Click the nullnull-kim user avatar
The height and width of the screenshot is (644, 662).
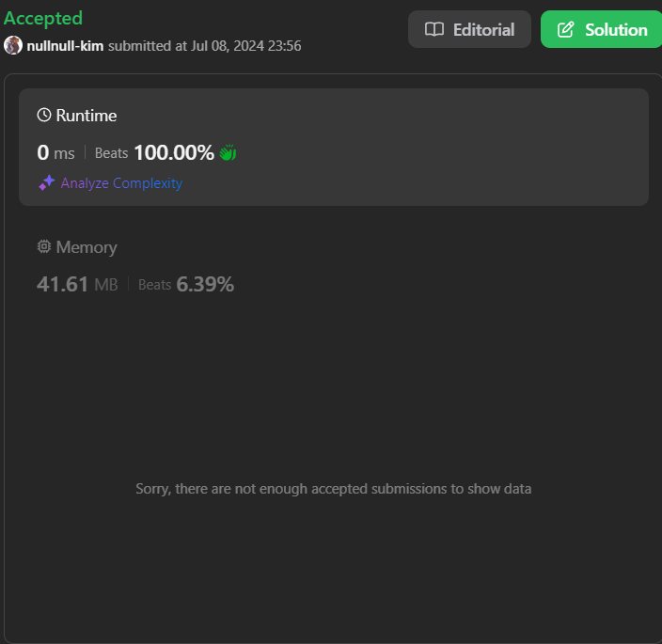click(x=13, y=45)
